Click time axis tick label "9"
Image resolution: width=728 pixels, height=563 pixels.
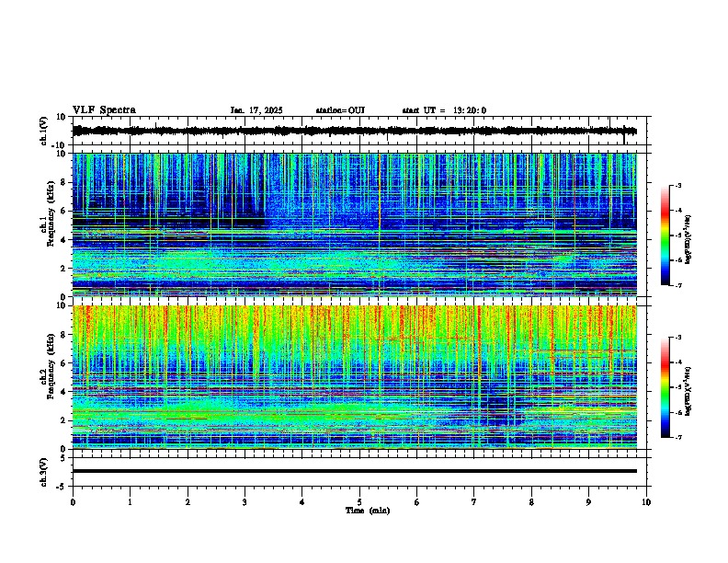click(588, 502)
